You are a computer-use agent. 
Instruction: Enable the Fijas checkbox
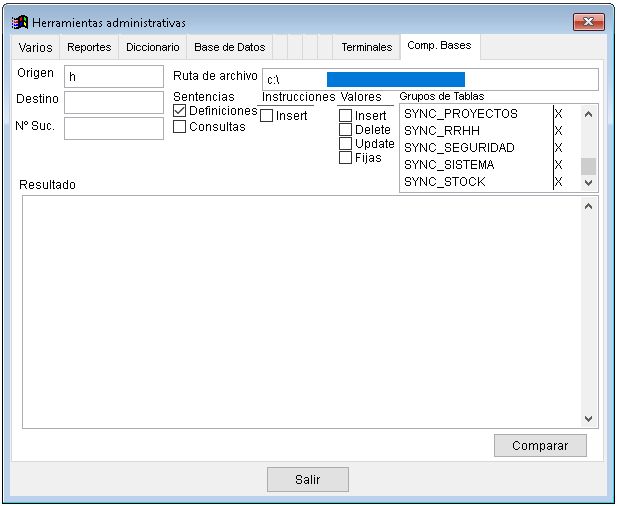(346, 158)
